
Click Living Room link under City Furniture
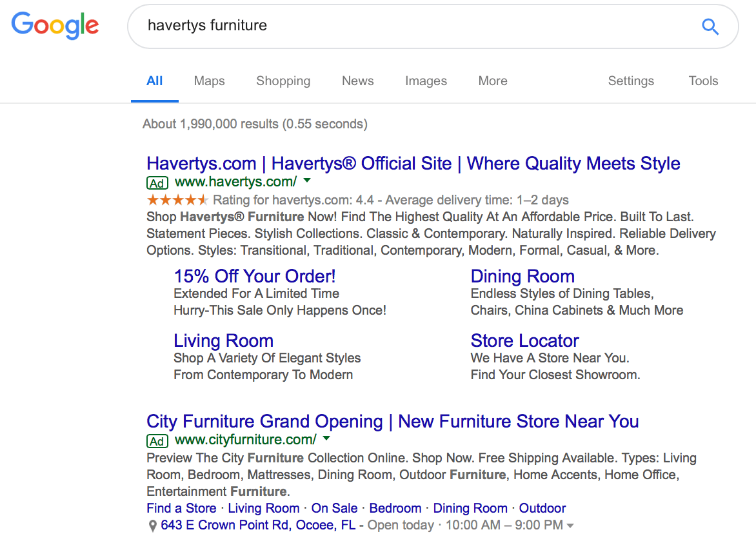(264, 508)
